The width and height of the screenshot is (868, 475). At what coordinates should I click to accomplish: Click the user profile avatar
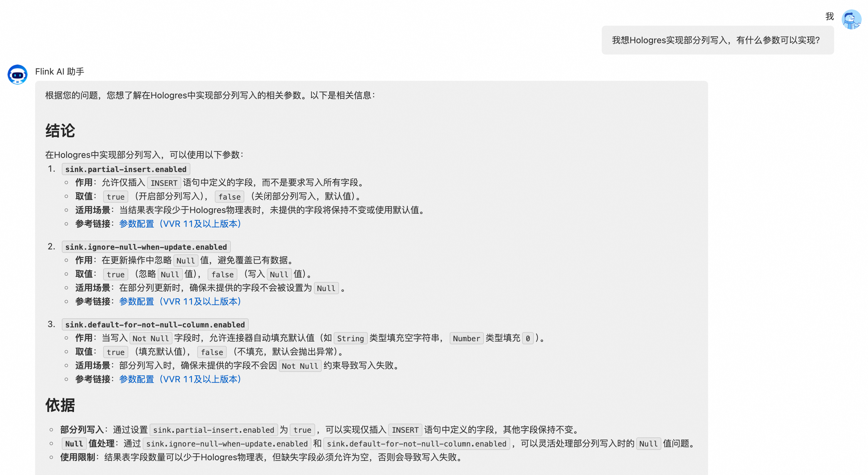[x=851, y=19]
